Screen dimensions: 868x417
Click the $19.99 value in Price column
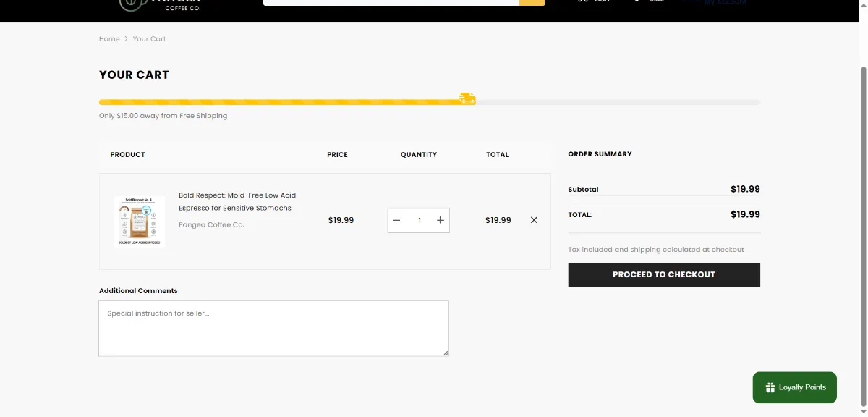pos(341,220)
